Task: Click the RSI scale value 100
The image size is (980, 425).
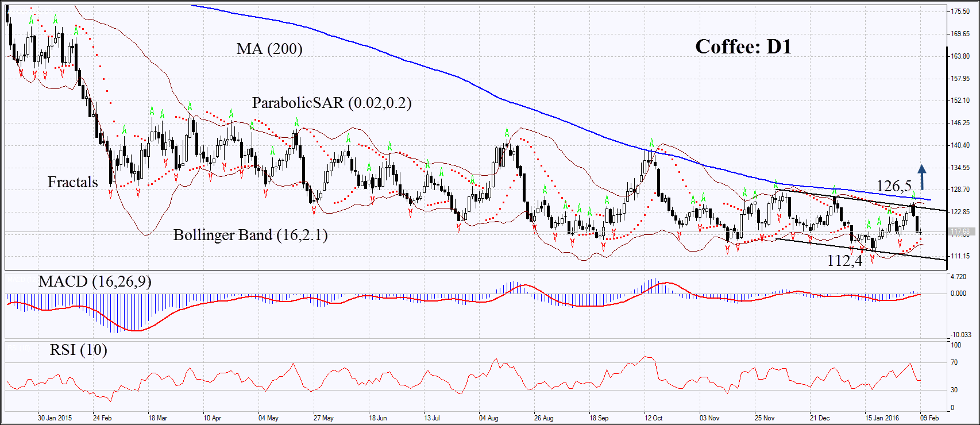Action: pos(956,346)
